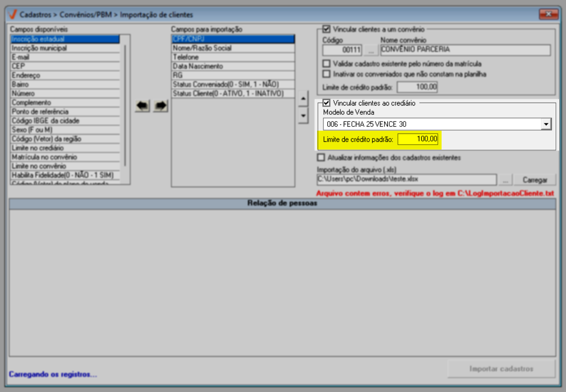Open the Modelo de Venda dropdown
Screen dimensions: 566x392
click(546, 124)
